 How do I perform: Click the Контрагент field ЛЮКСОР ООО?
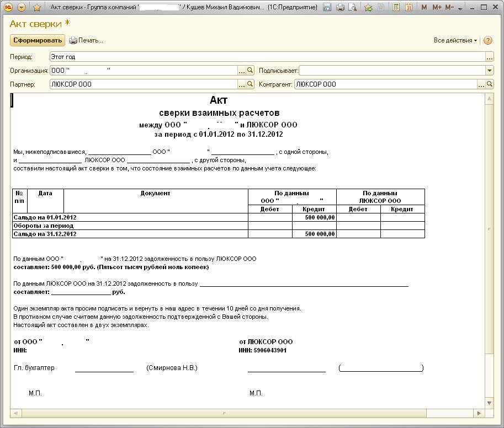pos(385,84)
